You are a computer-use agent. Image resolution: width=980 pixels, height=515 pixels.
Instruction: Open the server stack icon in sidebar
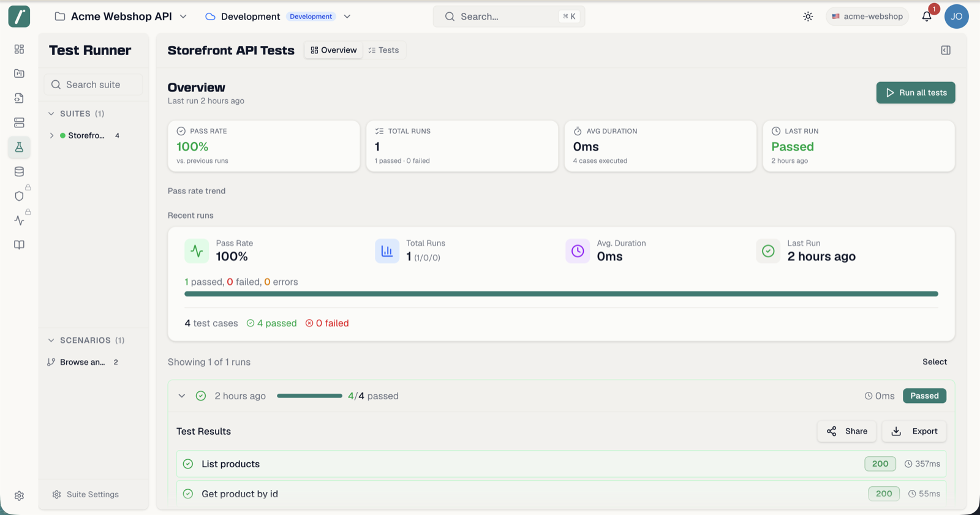tap(19, 122)
